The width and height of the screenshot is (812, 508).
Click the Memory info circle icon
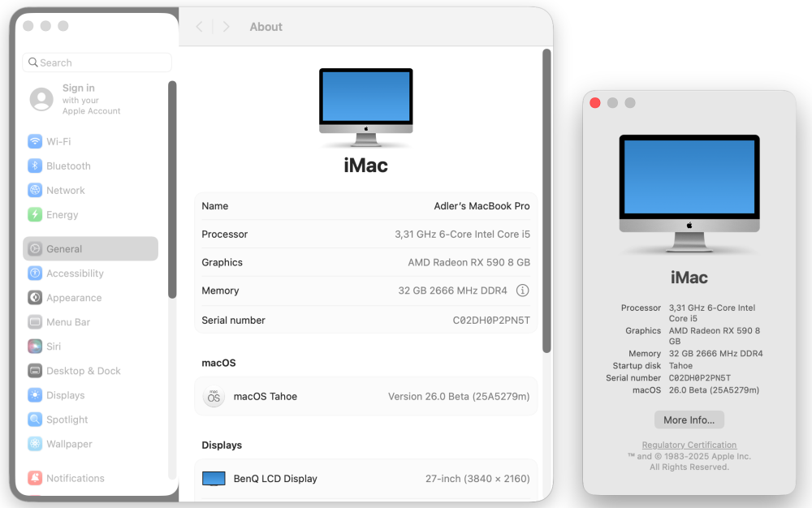coord(522,291)
